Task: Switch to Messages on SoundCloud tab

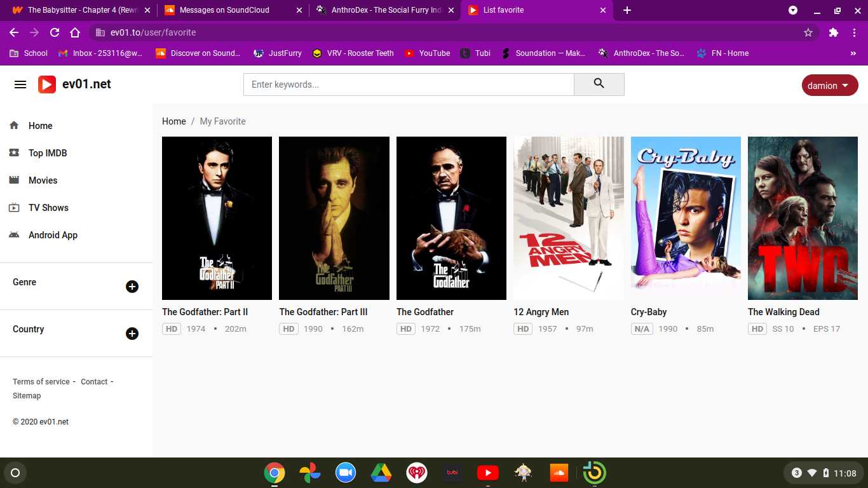Action: pos(233,10)
